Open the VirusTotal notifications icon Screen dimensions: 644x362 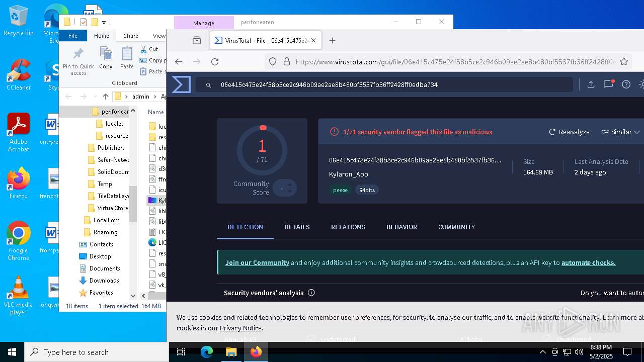point(609,84)
